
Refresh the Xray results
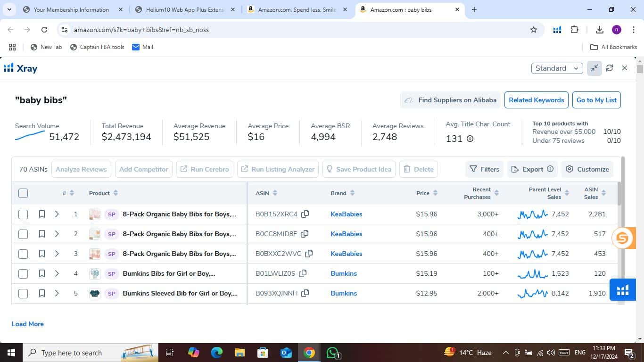tap(610, 68)
